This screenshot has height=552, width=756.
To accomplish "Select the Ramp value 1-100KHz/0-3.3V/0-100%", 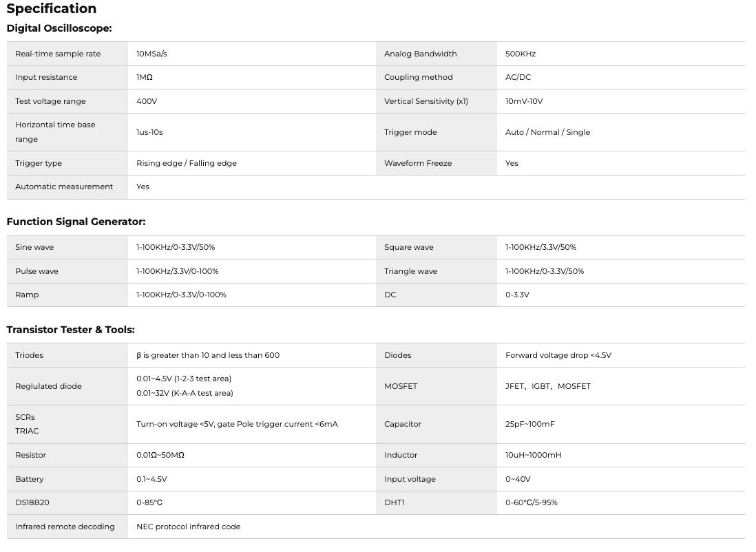I will pyautogui.click(x=181, y=295).
